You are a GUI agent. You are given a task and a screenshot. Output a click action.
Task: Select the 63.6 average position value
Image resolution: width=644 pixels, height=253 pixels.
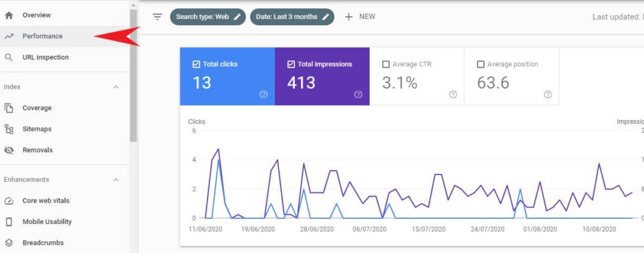point(493,82)
